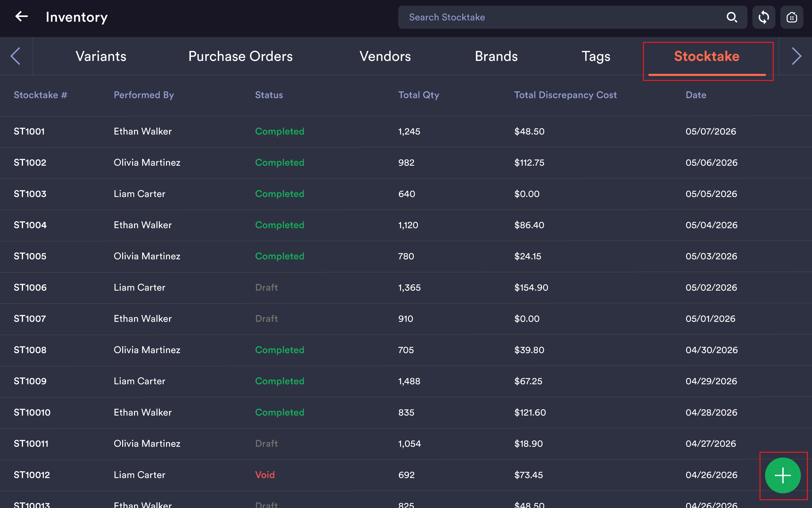Show more tabs with the right chevron

point(796,56)
